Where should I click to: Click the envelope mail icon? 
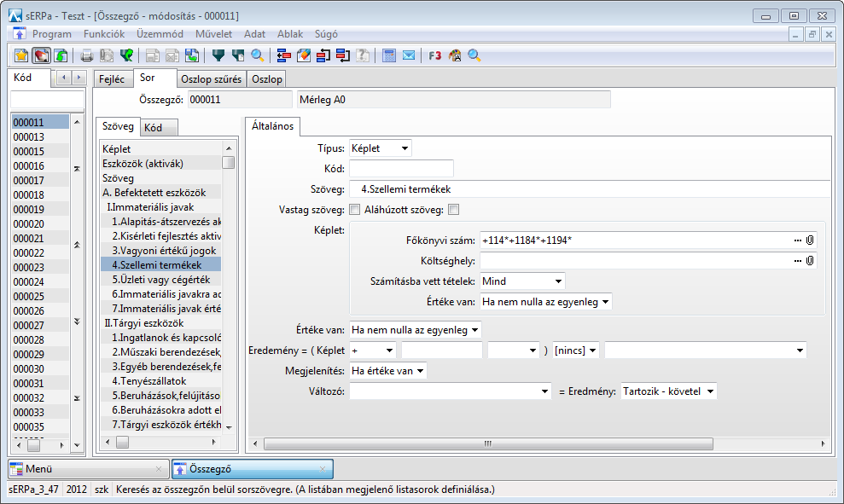(x=409, y=55)
